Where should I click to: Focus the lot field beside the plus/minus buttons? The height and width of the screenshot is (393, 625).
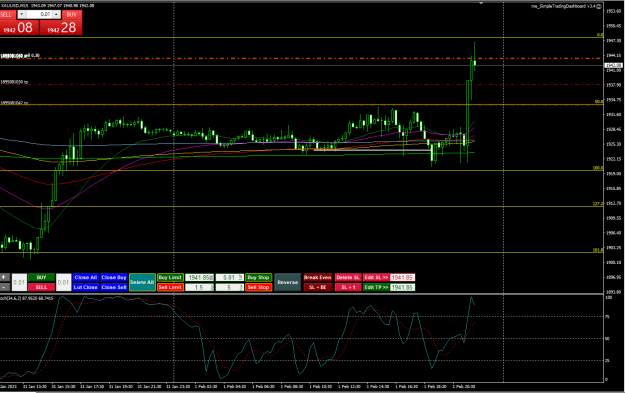coord(19,282)
